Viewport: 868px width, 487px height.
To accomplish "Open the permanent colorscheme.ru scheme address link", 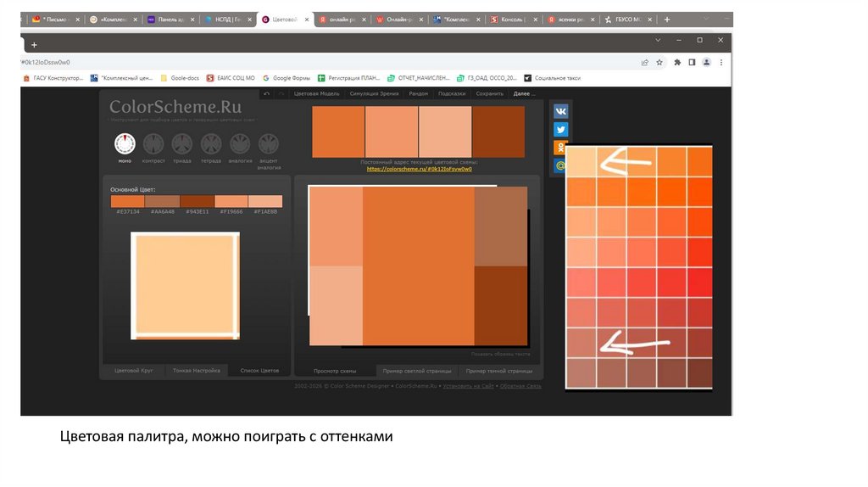I will 419,169.
